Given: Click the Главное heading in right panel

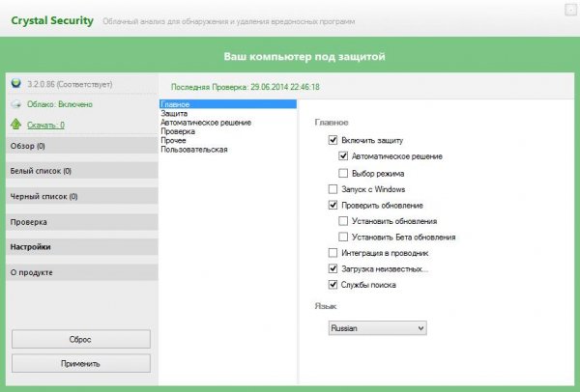Looking at the screenshot, I should point(332,122).
